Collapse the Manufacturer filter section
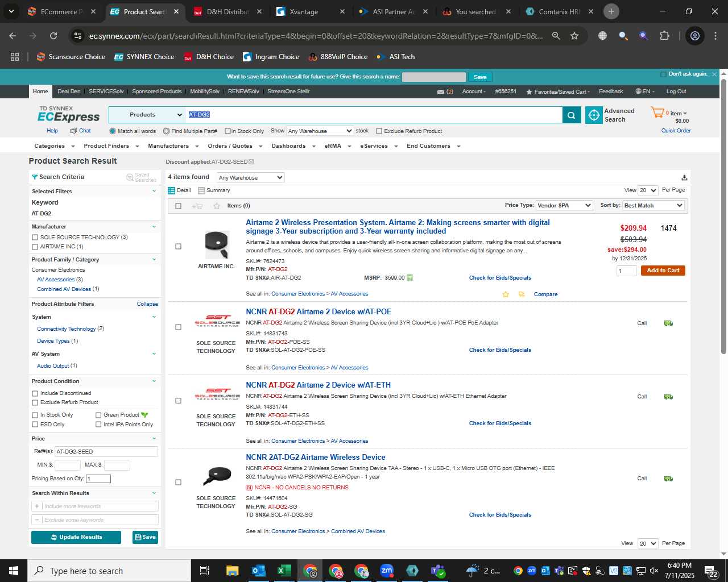This screenshot has height=582, width=728. [x=154, y=227]
